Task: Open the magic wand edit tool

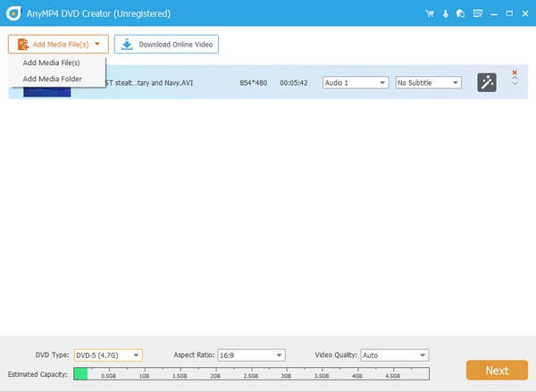Action: point(487,82)
